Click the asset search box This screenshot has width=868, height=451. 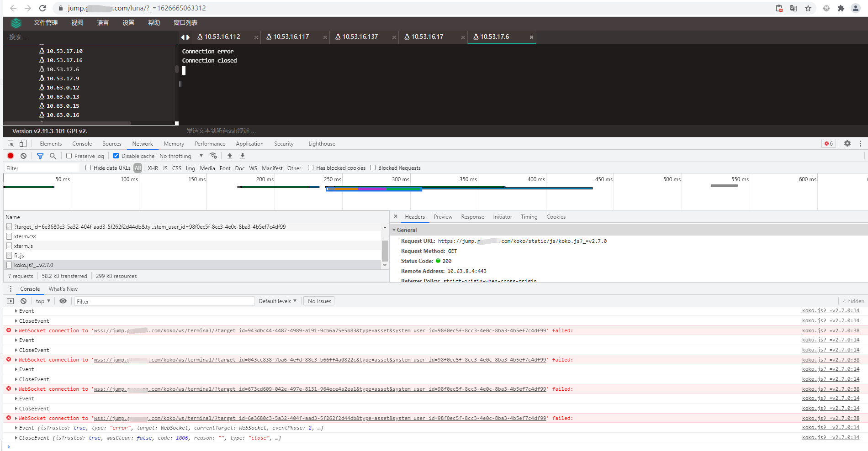(x=90, y=37)
